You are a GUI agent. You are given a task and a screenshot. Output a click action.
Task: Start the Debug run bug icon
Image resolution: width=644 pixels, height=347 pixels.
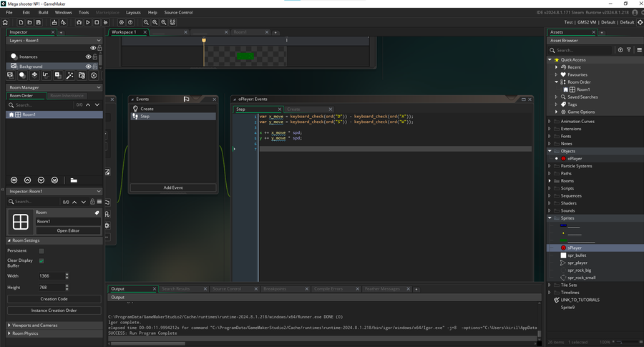click(79, 22)
